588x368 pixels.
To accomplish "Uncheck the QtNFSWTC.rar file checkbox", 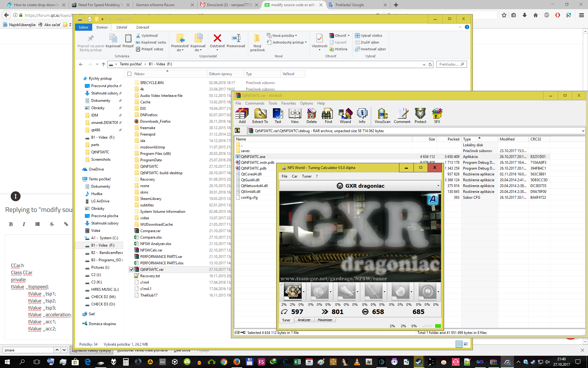I will [131, 270].
